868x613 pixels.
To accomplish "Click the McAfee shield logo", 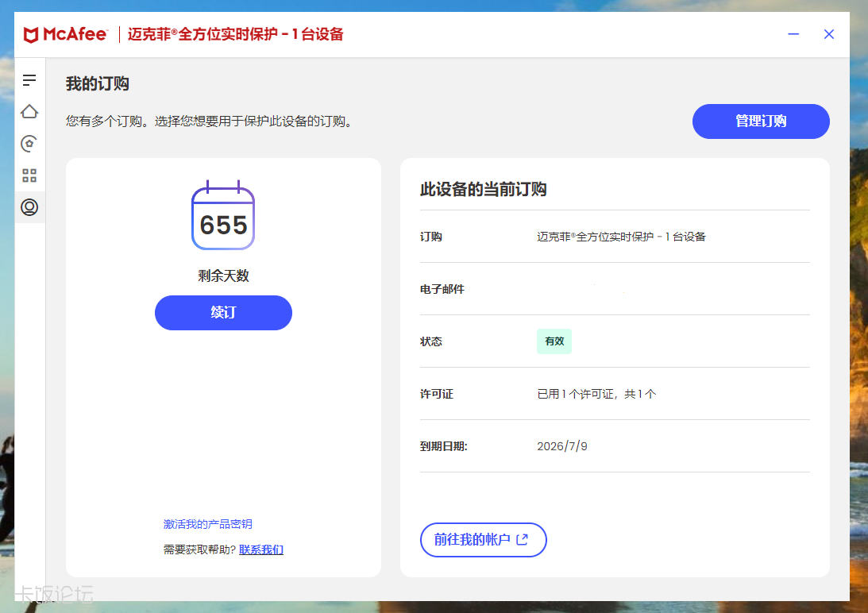I will (x=31, y=35).
